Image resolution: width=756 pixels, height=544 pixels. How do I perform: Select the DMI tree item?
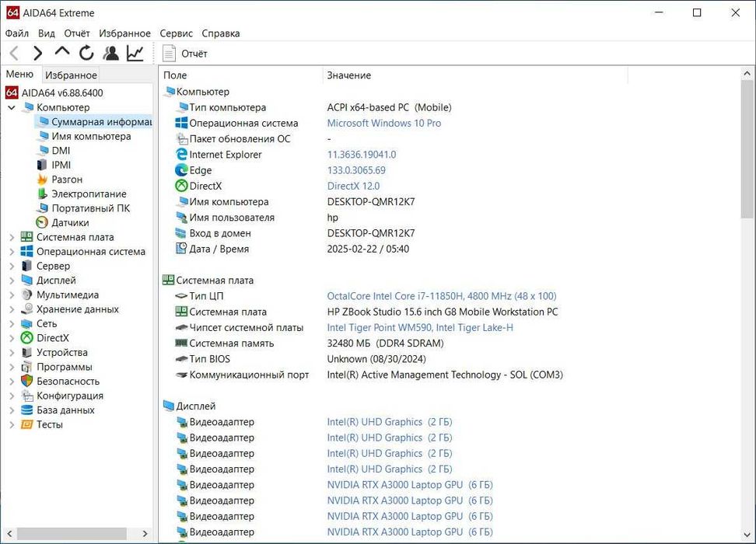(x=61, y=151)
